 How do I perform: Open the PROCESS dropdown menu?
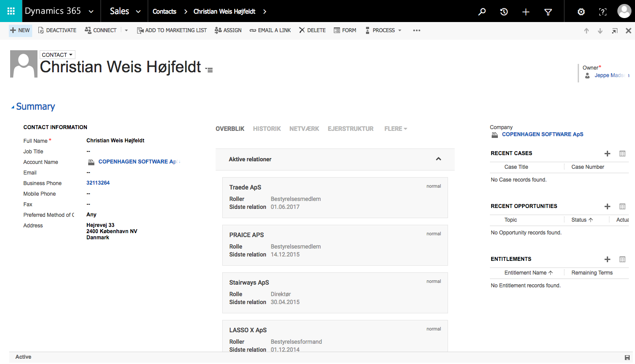[383, 30]
